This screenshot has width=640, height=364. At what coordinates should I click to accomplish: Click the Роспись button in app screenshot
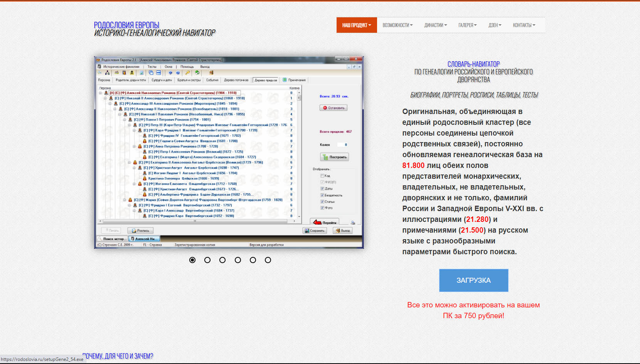(x=140, y=230)
